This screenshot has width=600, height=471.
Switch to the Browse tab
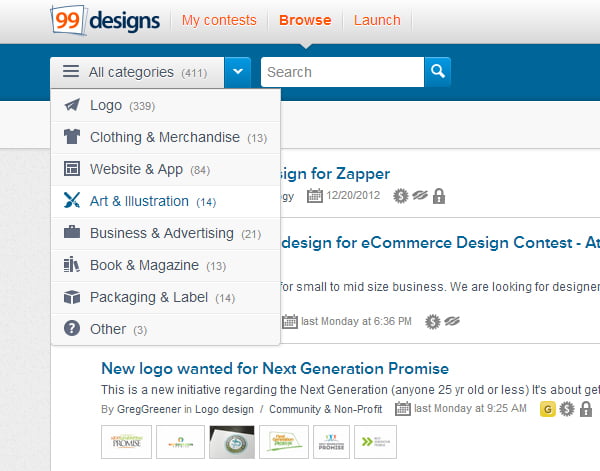pos(305,20)
